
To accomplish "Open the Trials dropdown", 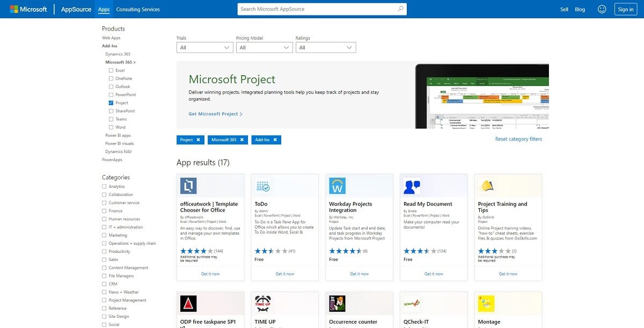I will point(204,47).
